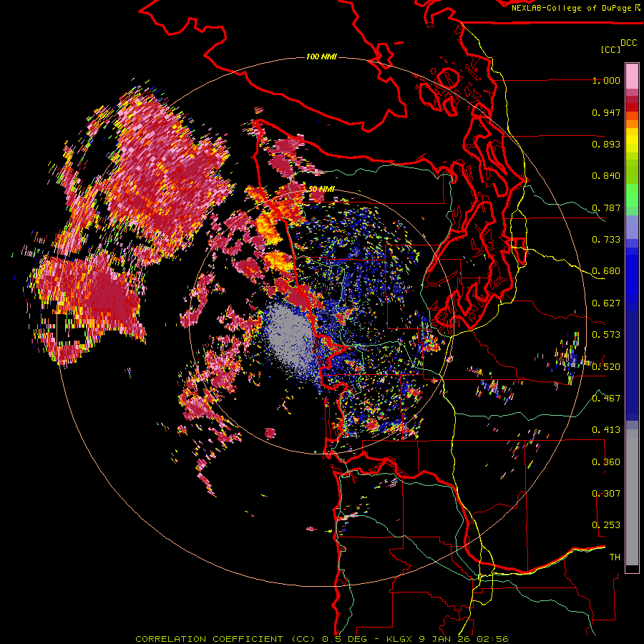Click the NEXLAB-College of DuPage credit text

[571, 8]
